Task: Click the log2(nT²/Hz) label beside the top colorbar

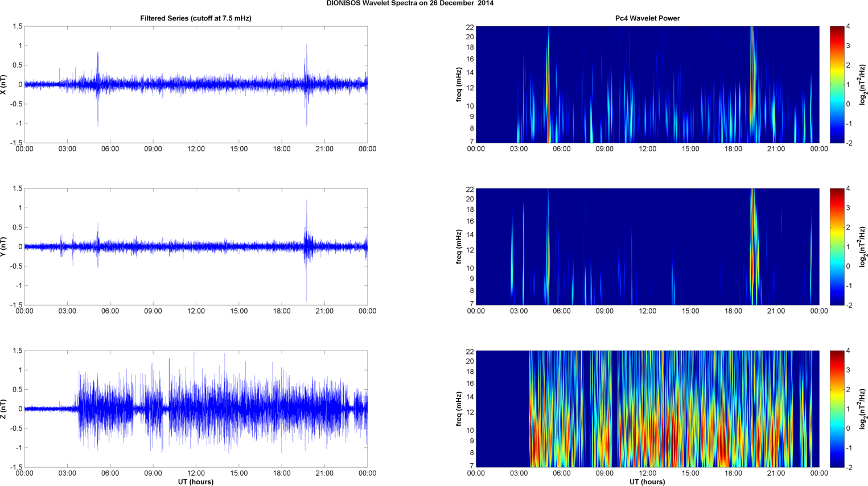Action: [x=863, y=84]
